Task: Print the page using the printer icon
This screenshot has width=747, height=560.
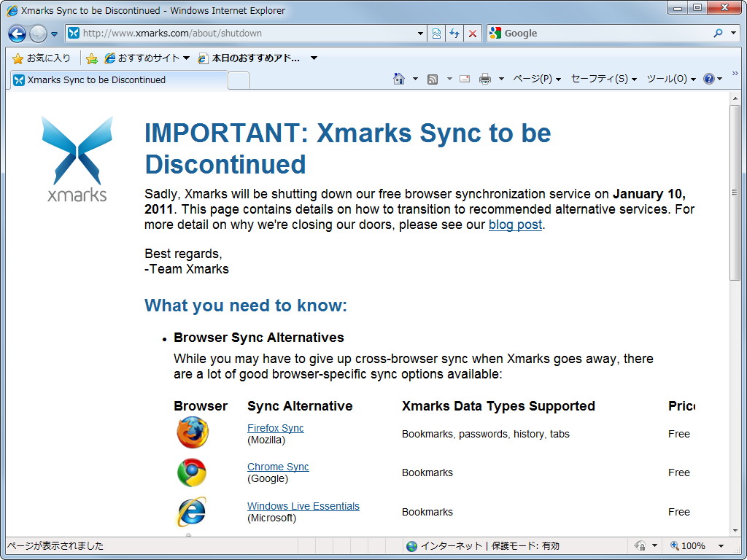Action: pos(486,78)
